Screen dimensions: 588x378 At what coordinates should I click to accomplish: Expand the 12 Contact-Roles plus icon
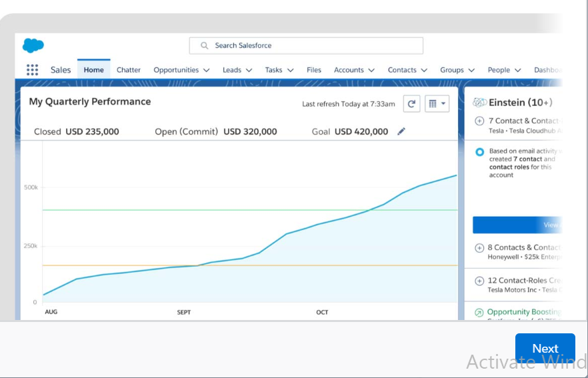click(x=479, y=281)
